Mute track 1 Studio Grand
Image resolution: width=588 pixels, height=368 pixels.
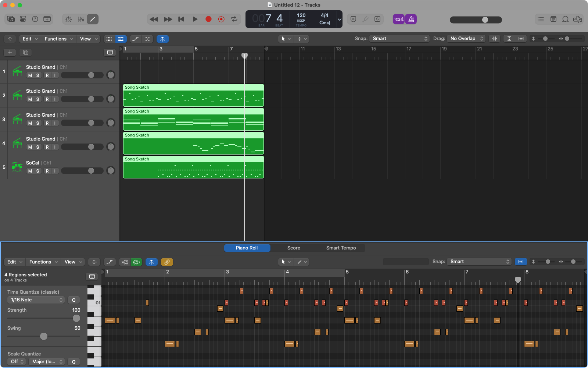point(30,75)
